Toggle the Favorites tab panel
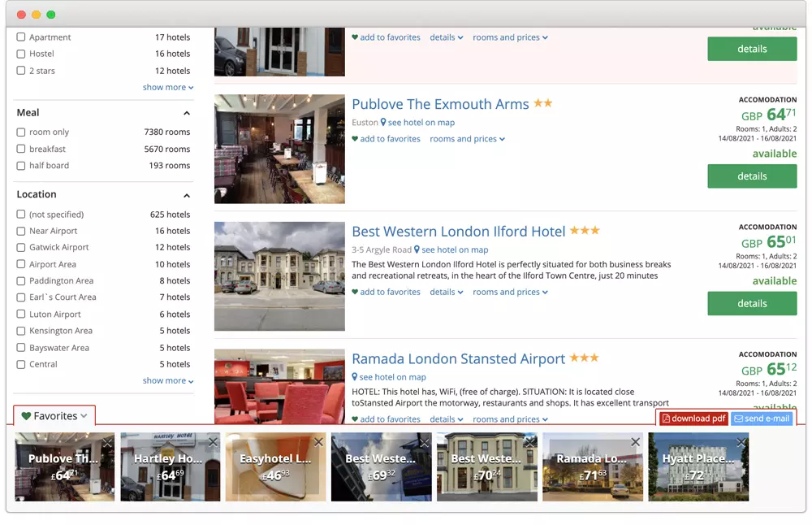Viewport: 812px width, 525px height. pos(54,416)
